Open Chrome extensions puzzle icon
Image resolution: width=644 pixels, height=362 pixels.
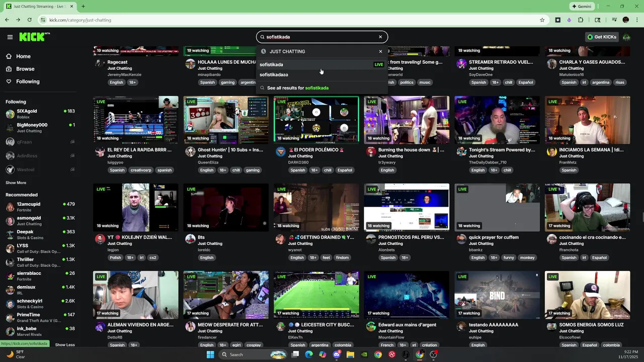click(581, 20)
